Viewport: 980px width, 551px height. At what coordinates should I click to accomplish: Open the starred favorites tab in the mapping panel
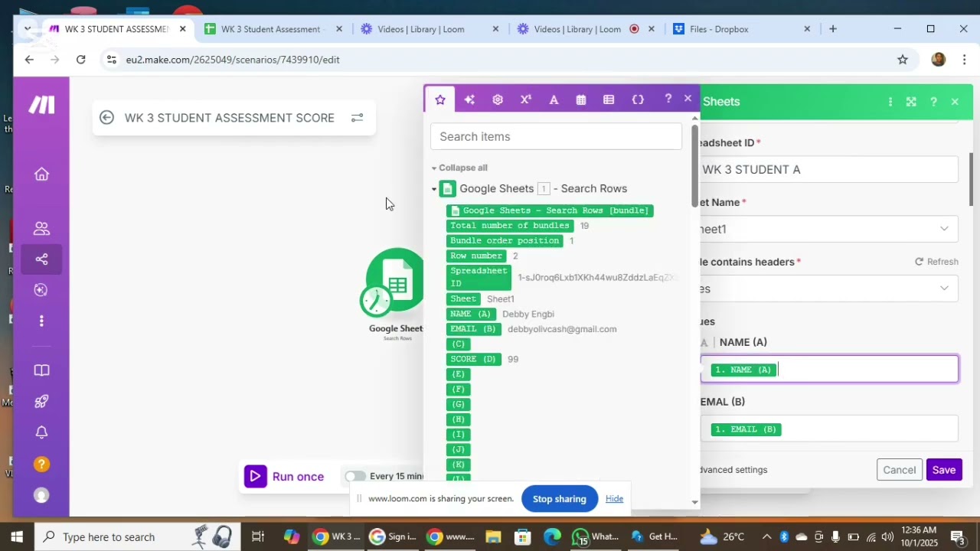tap(440, 99)
